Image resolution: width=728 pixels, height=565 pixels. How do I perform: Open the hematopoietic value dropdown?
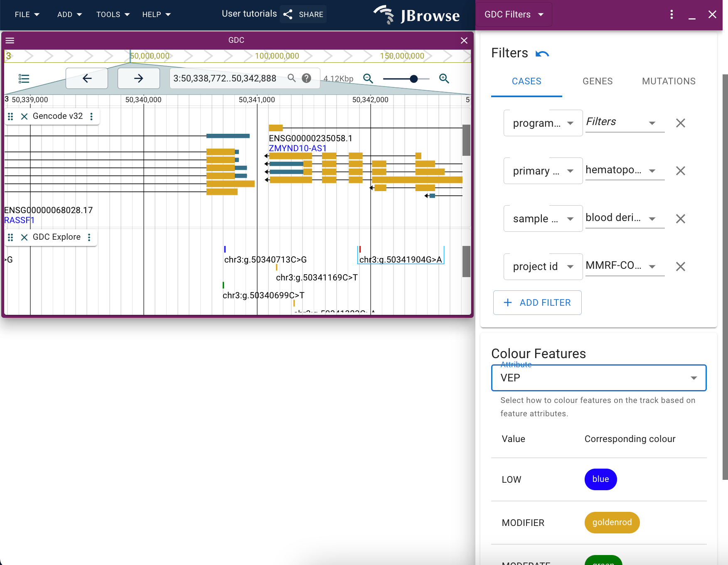pyautogui.click(x=625, y=170)
